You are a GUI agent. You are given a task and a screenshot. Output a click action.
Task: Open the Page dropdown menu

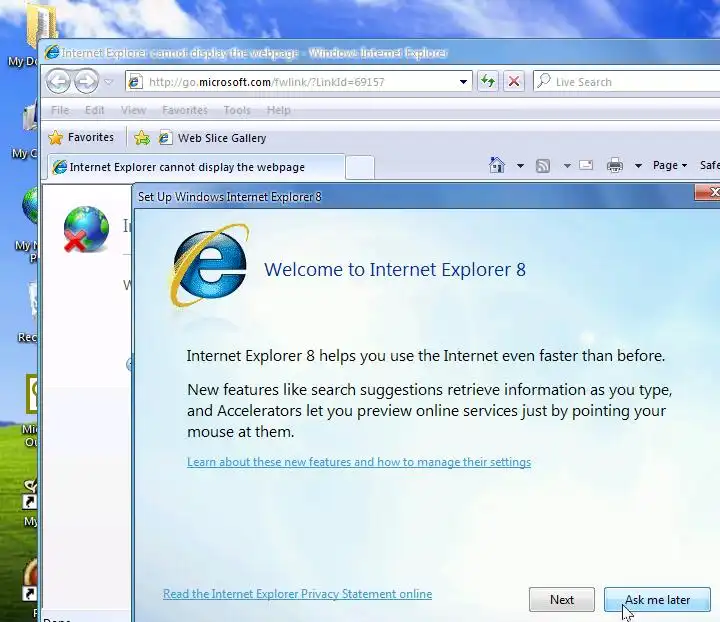coord(669,165)
